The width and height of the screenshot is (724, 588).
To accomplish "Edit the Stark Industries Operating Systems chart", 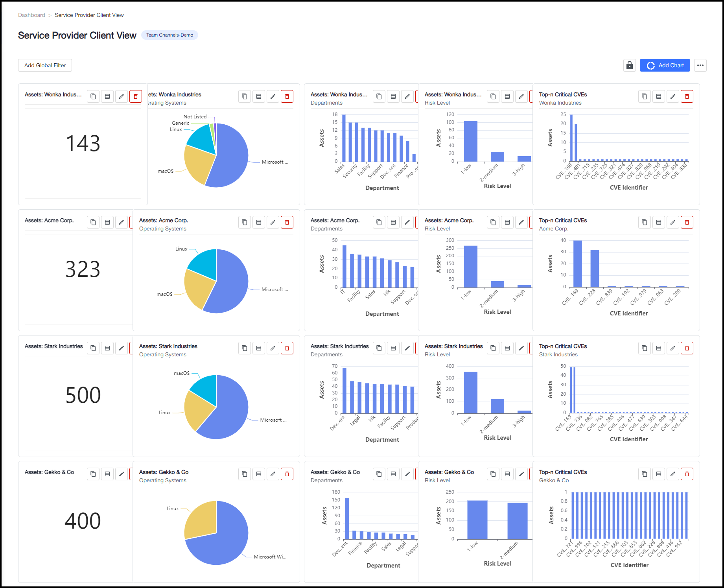I will pyautogui.click(x=273, y=348).
